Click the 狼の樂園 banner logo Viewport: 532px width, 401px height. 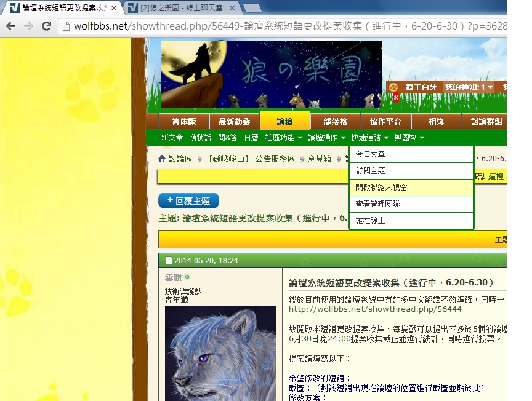point(272,74)
